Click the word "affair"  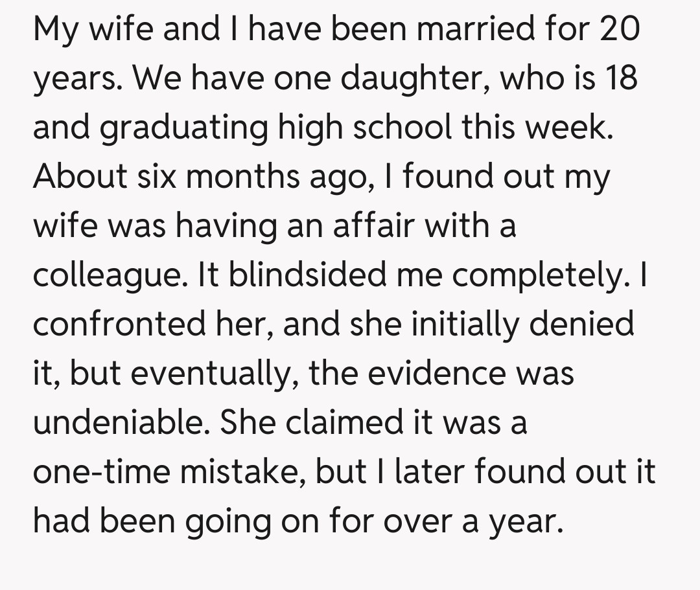pyautogui.click(x=373, y=226)
